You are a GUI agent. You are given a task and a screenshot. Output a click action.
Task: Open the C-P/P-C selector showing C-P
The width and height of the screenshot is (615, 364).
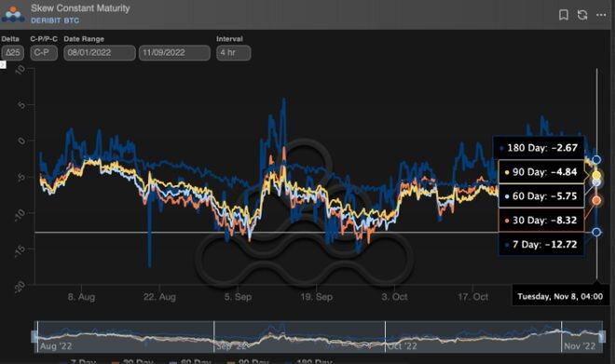44,52
